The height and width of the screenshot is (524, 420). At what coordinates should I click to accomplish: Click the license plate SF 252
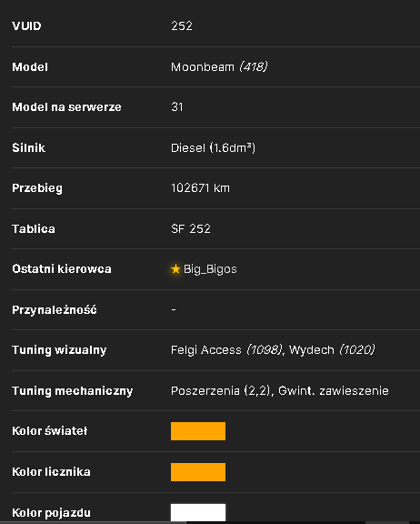click(191, 228)
